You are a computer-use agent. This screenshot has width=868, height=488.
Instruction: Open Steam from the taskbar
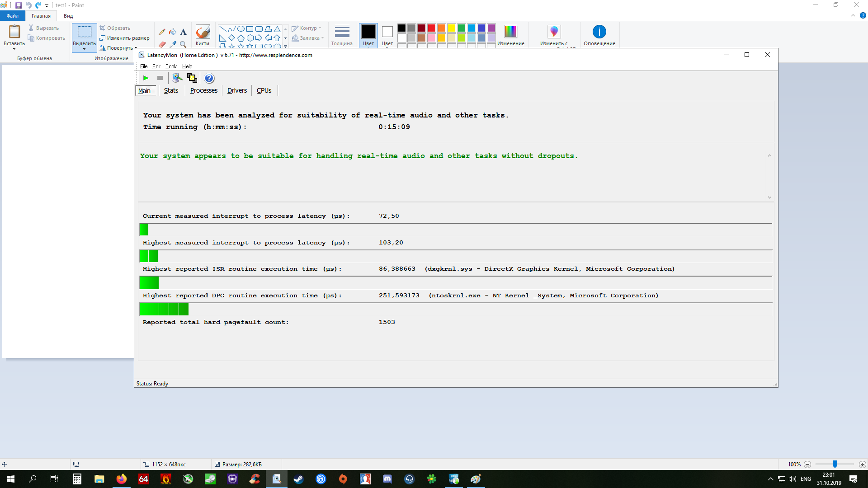[298, 479]
